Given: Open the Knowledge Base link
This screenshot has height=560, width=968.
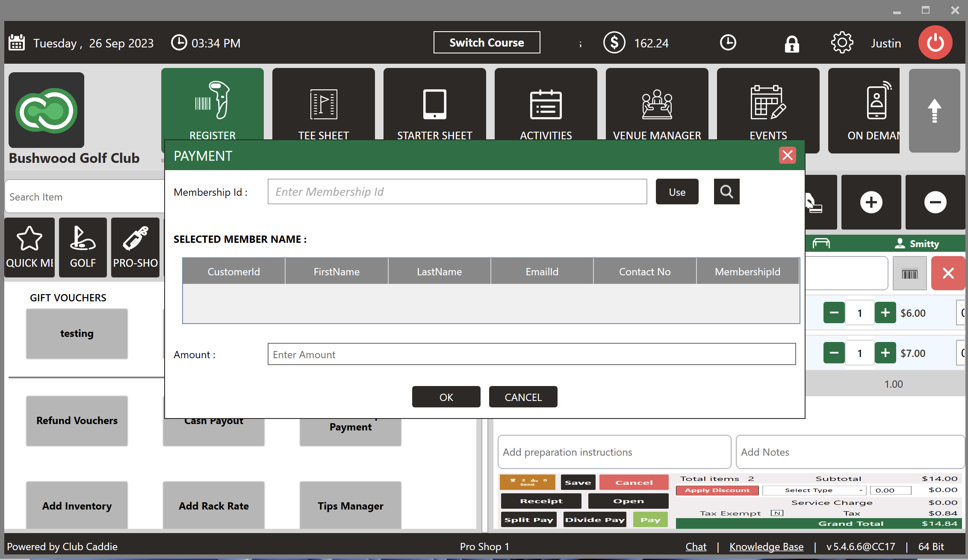Looking at the screenshot, I should (x=766, y=546).
